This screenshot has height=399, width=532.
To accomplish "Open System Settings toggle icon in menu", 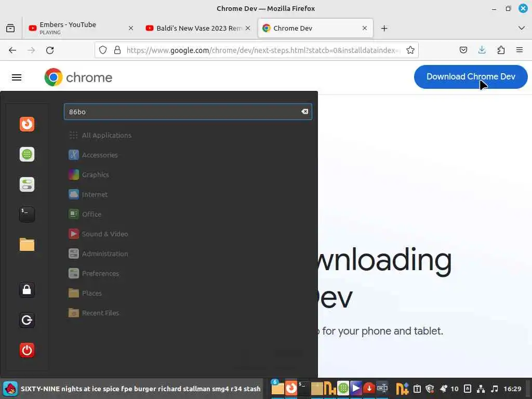I will [x=27, y=184].
